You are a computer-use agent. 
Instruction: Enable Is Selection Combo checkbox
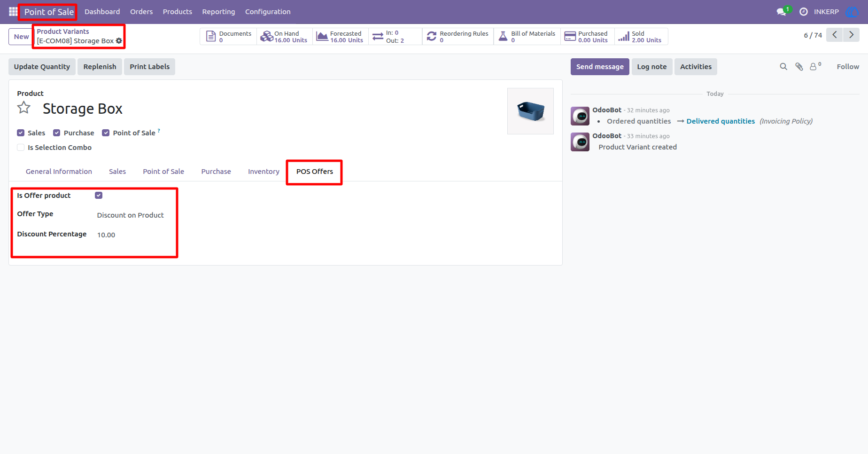pos(21,148)
